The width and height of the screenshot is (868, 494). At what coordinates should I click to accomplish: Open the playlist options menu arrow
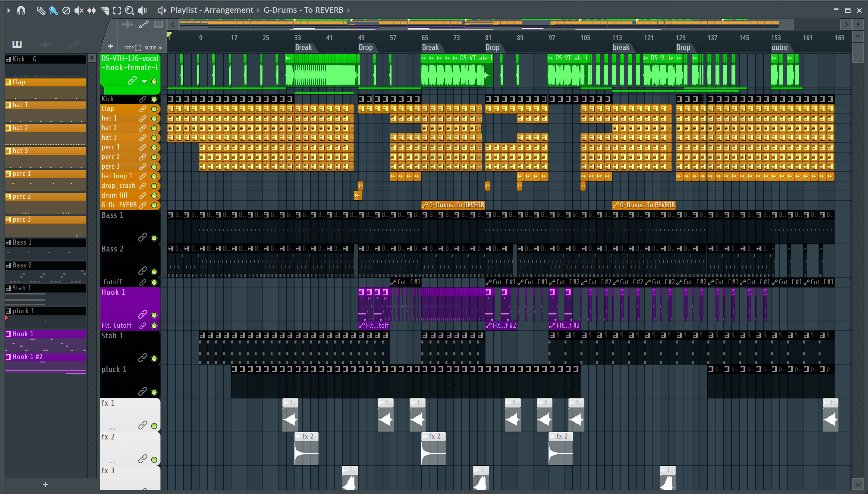pos(8,10)
